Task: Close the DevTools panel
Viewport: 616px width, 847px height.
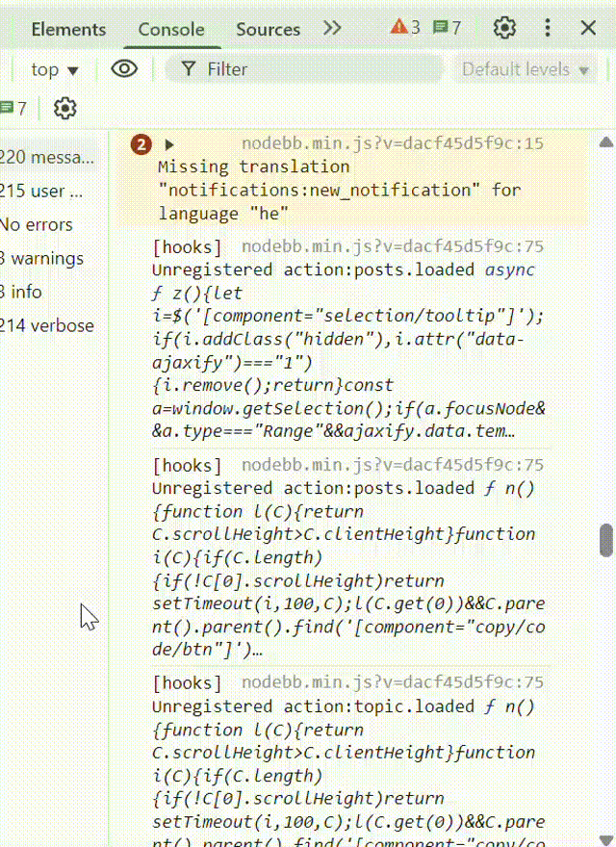Action: [x=588, y=28]
